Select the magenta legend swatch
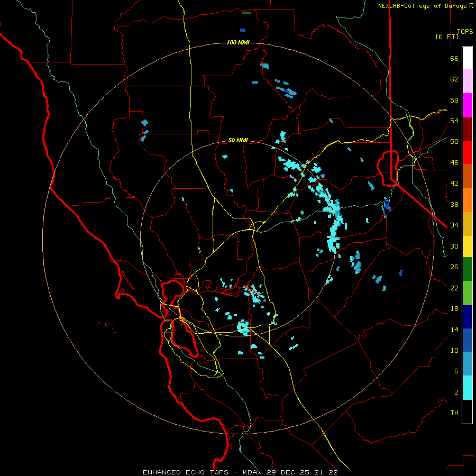476x476 pixels. click(467, 105)
